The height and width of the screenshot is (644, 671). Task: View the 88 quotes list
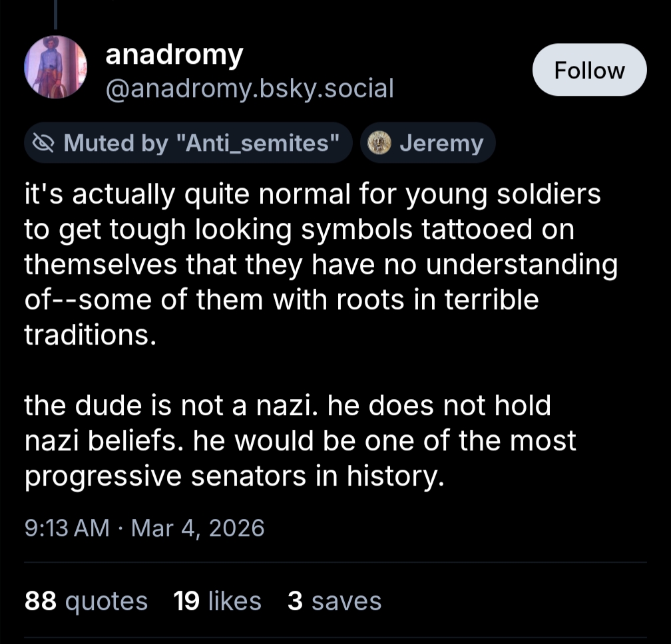(86, 601)
